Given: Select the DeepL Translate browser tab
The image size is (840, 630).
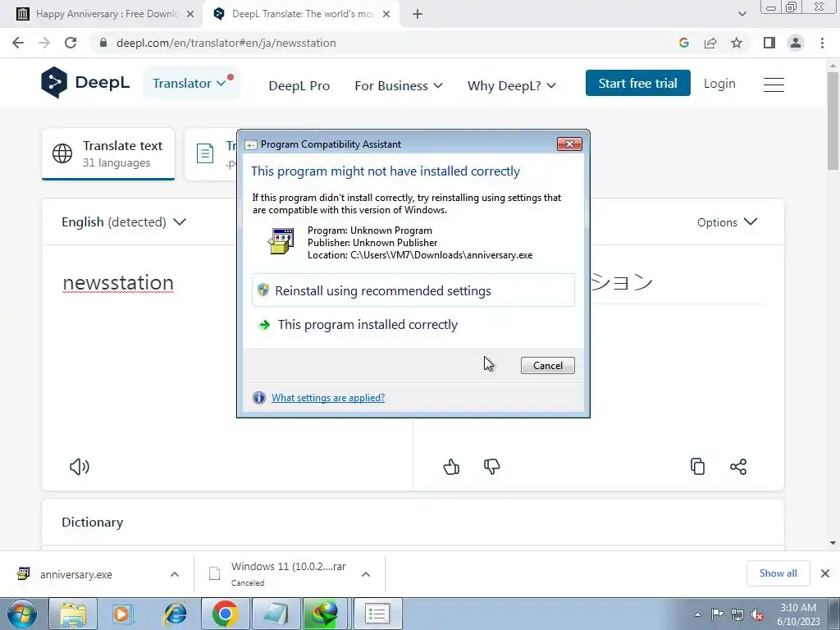Looking at the screenshot, I should click(302, 14).
